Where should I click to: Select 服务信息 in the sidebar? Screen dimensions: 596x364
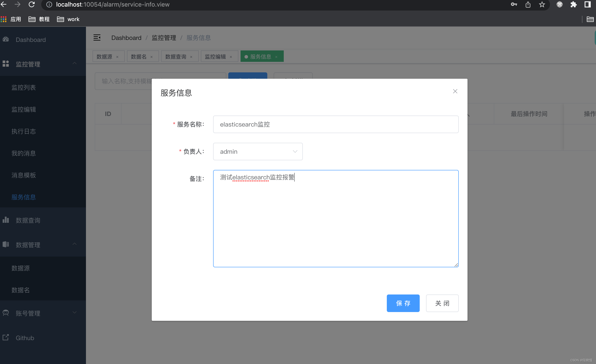pos(24,197)
